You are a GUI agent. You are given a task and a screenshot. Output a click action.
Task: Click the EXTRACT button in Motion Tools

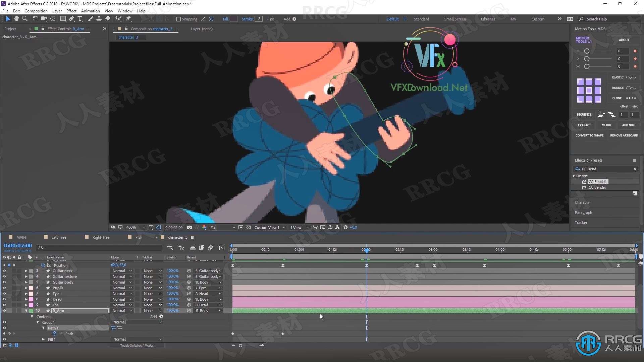point(584,125)
